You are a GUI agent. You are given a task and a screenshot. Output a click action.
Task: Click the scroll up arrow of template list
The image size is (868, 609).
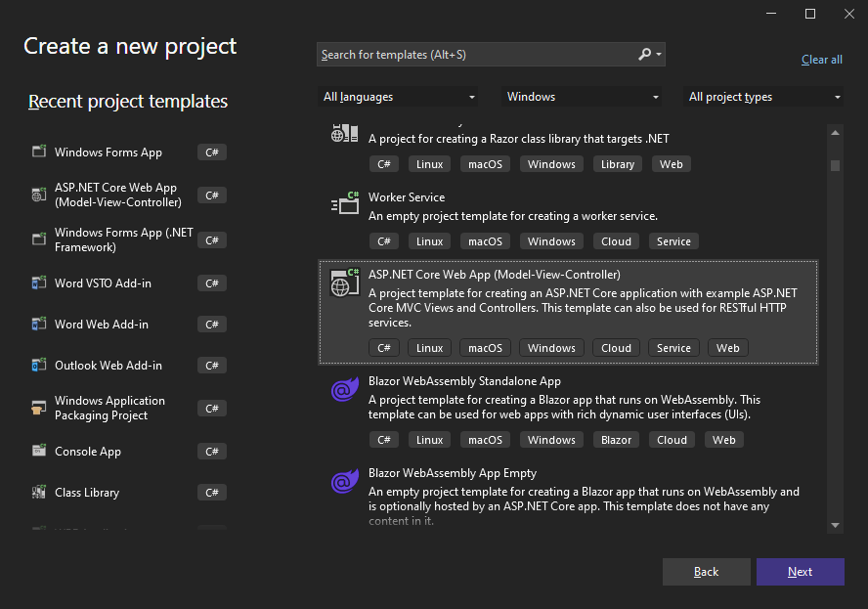tap(836, 133)
